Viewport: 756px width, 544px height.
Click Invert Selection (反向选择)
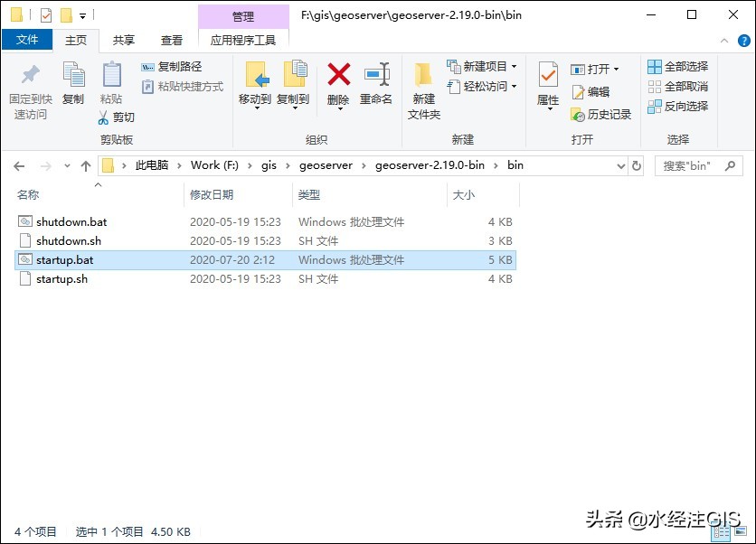(678, 107)
